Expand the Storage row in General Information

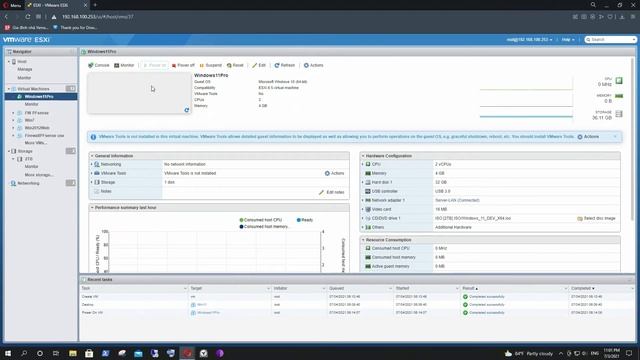point(91,182)
